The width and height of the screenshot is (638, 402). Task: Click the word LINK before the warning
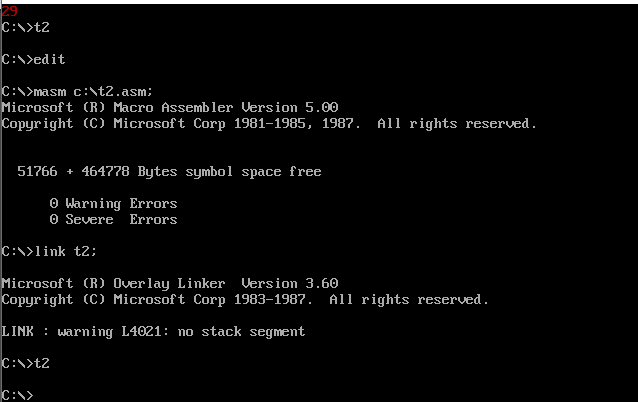[17, 331]
